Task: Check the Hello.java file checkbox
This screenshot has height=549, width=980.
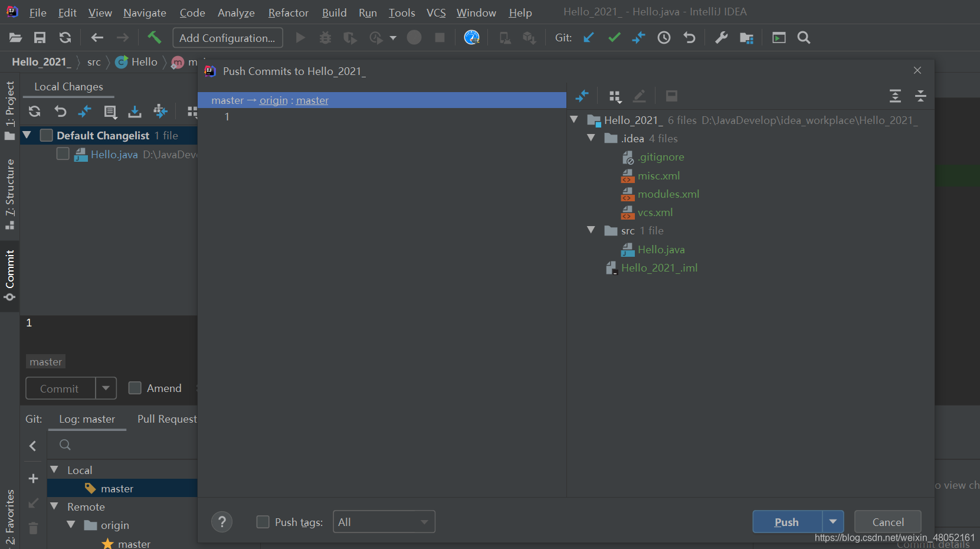Action: [x=63, y=154]
